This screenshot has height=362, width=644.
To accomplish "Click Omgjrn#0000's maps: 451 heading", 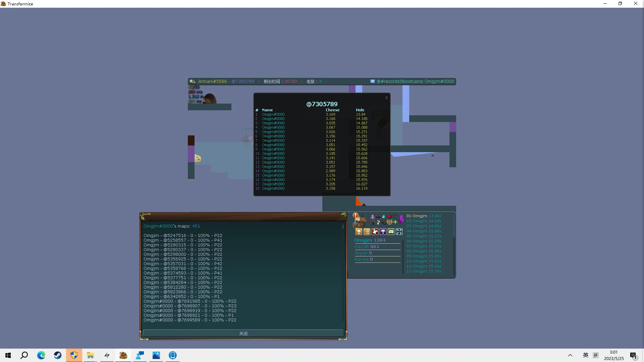I will click(x=172, y=226).
